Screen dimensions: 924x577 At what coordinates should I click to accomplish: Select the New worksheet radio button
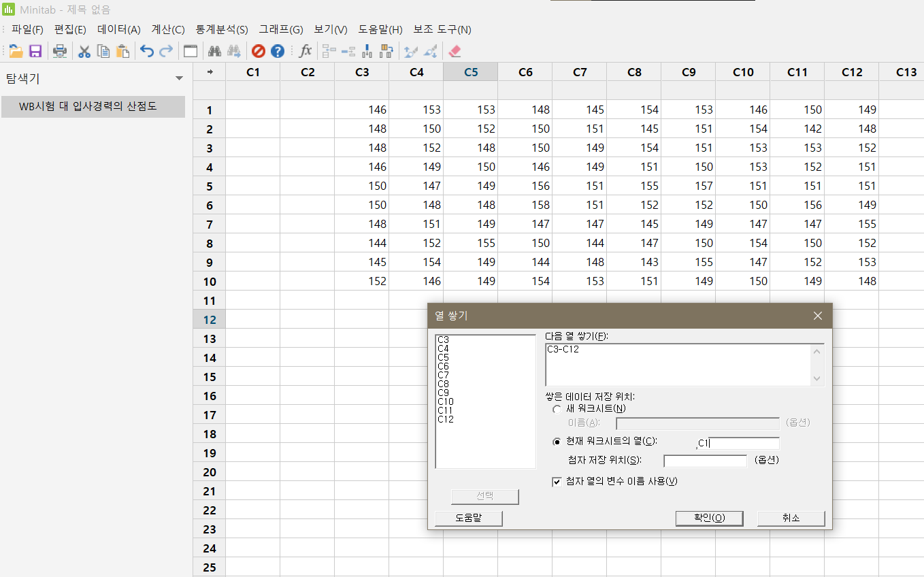(x=557, y=409)
